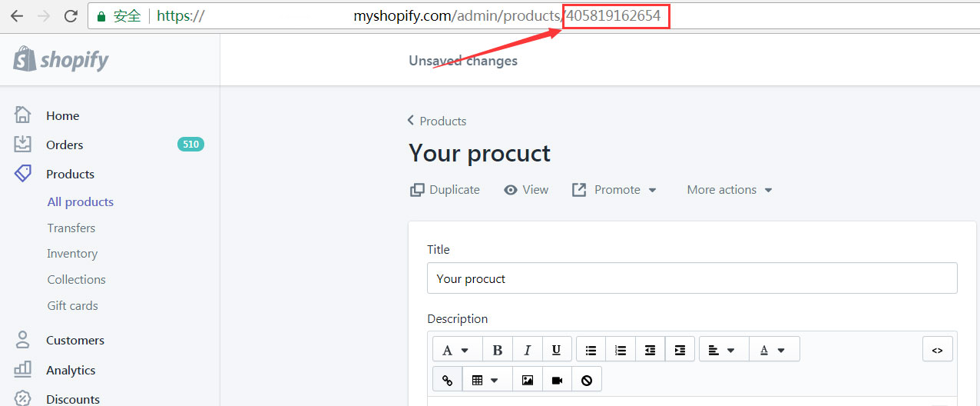Expand the Promote dropdown
The width and height of the screenshot is (980, 406).
click(615, 190)
